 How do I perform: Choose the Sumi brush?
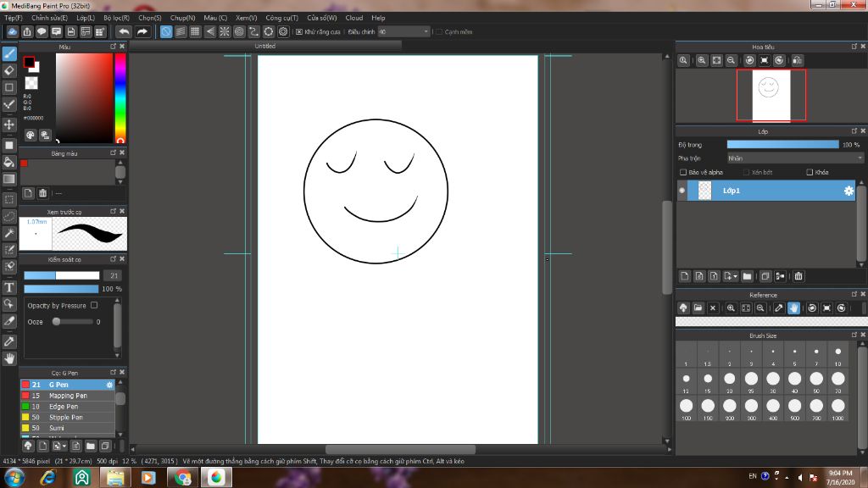click(68, 428)
